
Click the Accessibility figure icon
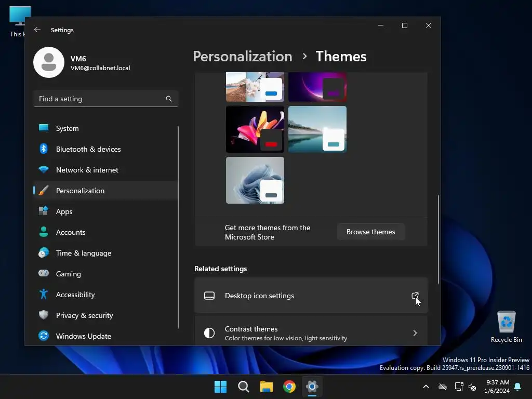[44, 294]
